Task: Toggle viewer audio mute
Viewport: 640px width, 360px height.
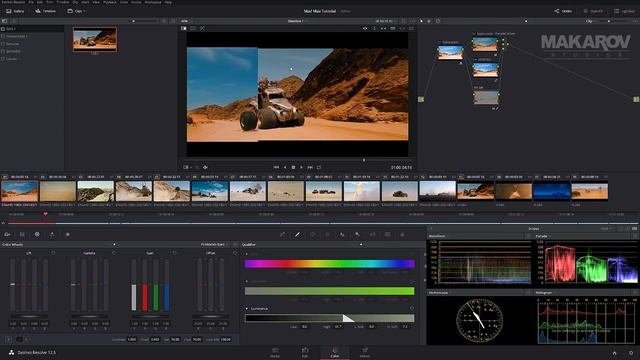Action: coord(205,167)
